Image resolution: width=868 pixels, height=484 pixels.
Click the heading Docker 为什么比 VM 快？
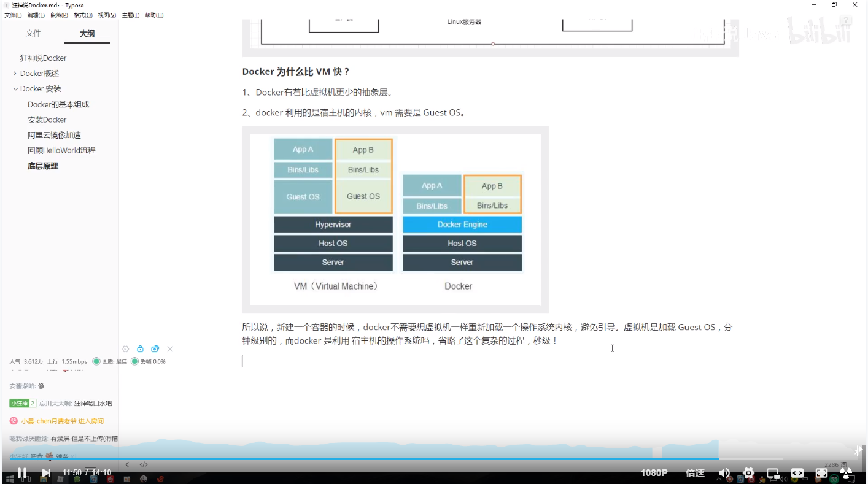point(296,72)
